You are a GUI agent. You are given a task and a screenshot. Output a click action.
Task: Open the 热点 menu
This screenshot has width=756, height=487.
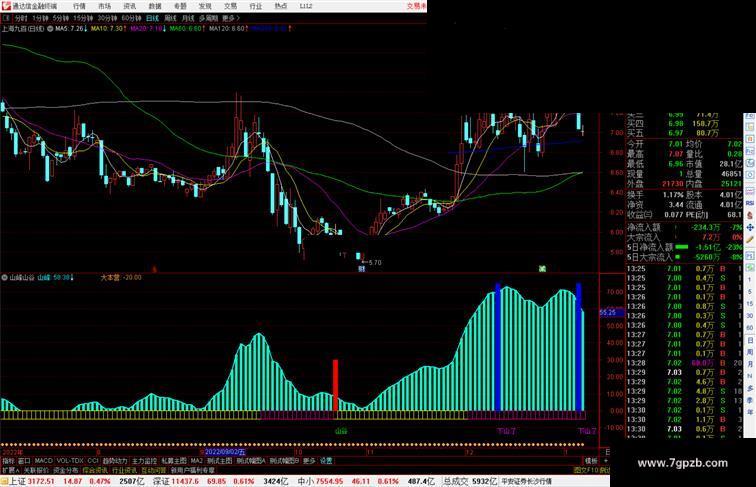tap(281, 6)
